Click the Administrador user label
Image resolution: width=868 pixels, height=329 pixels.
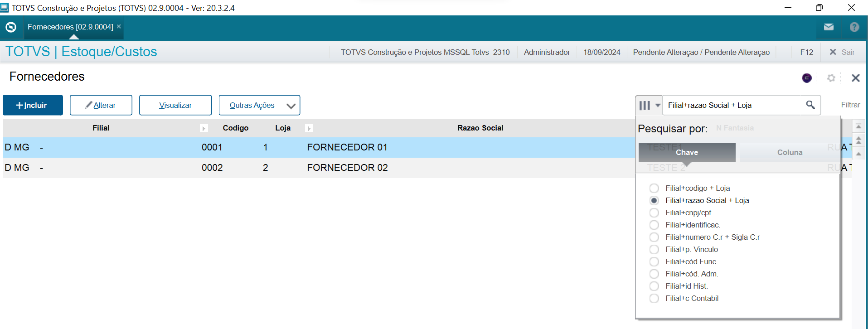point(547,52)
